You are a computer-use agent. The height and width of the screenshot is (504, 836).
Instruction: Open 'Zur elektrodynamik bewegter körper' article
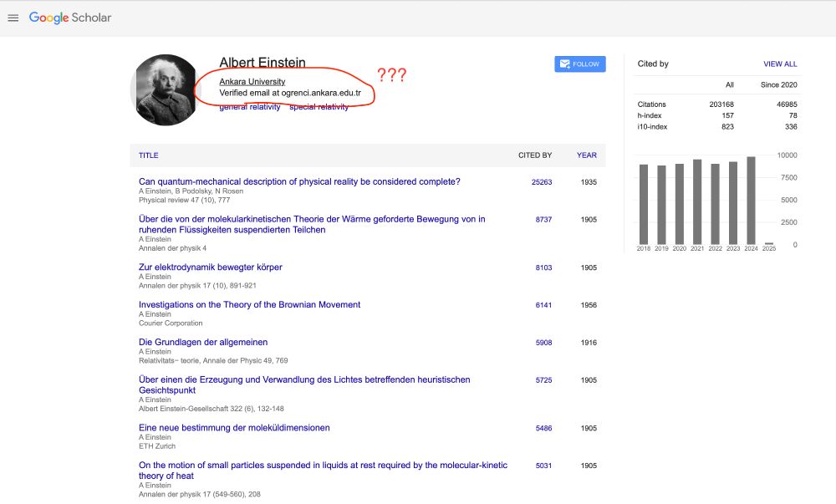(211, 267)
